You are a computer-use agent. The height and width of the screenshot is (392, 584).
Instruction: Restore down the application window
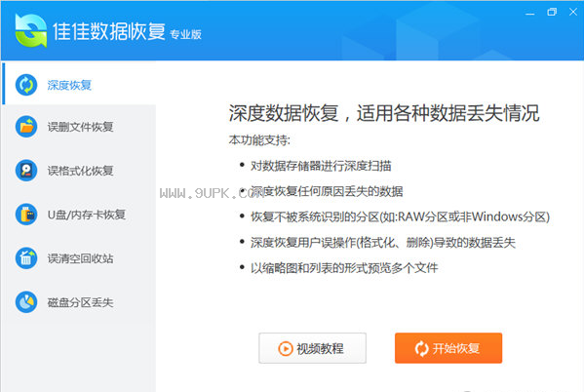(552, 13)
